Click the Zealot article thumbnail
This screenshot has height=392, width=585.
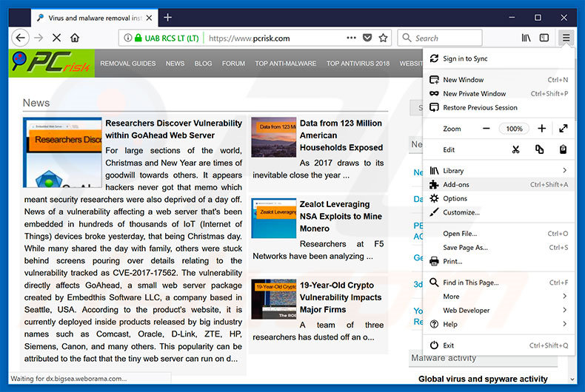[273, 218]
